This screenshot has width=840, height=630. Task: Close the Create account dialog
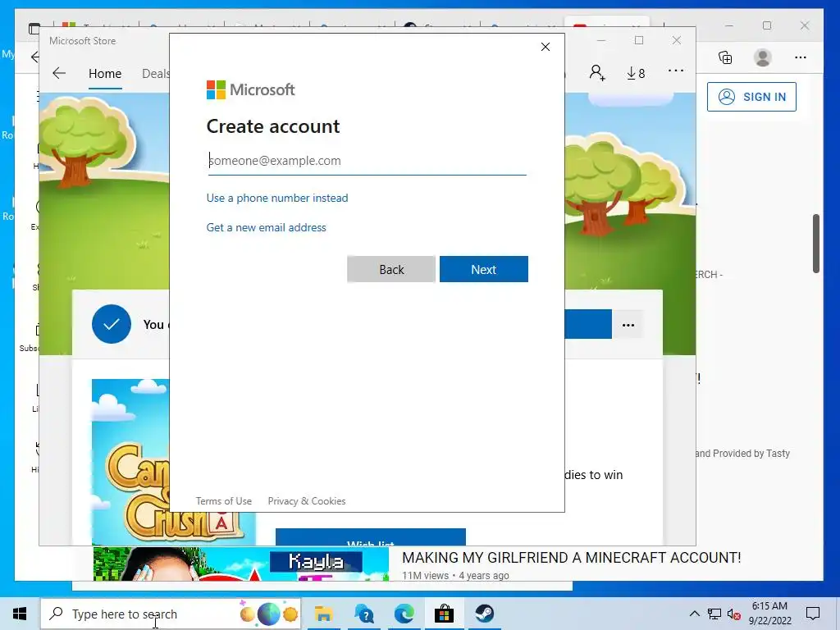click(546, 47)
